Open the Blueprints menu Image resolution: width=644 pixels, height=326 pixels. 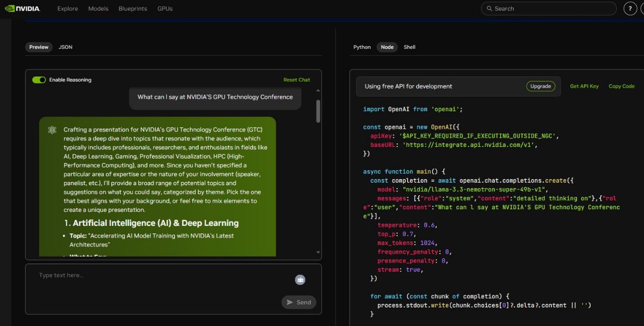pos(133,8)
